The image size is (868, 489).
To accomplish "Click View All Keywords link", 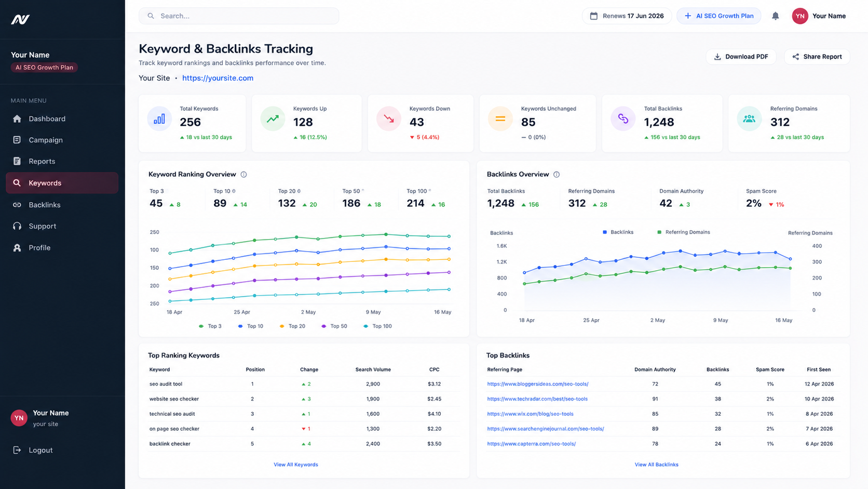I will click(x=296, y=465).
